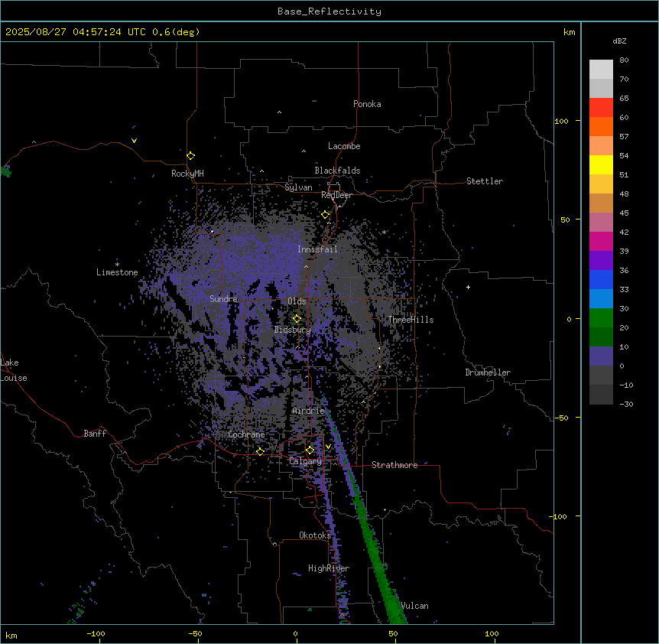
Task: Click the yellow diamond marker above RockyMH
Action: coord(191,156)
